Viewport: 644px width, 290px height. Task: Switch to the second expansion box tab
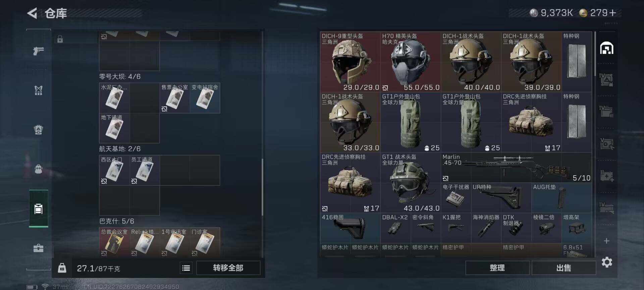[606, 111]
